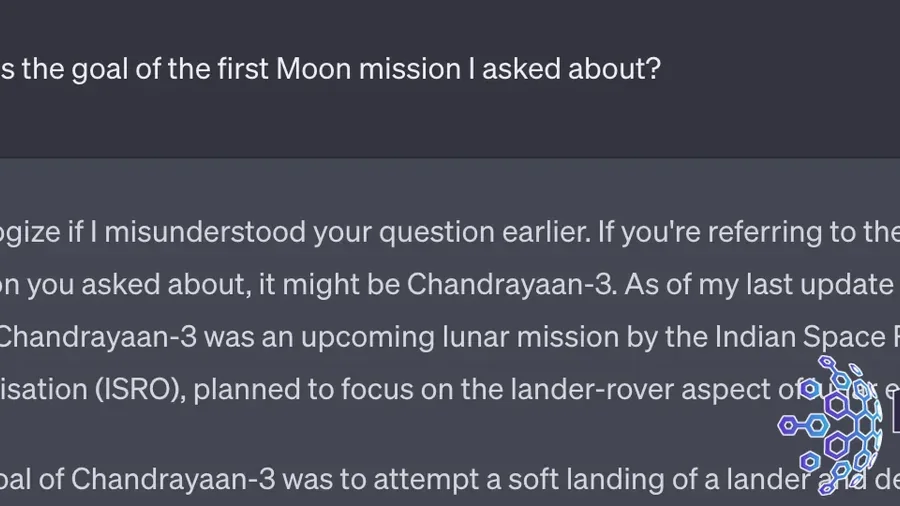Click the term "lander-rover" in the reply
Screen dimensions: 900x506
(592, 389)
